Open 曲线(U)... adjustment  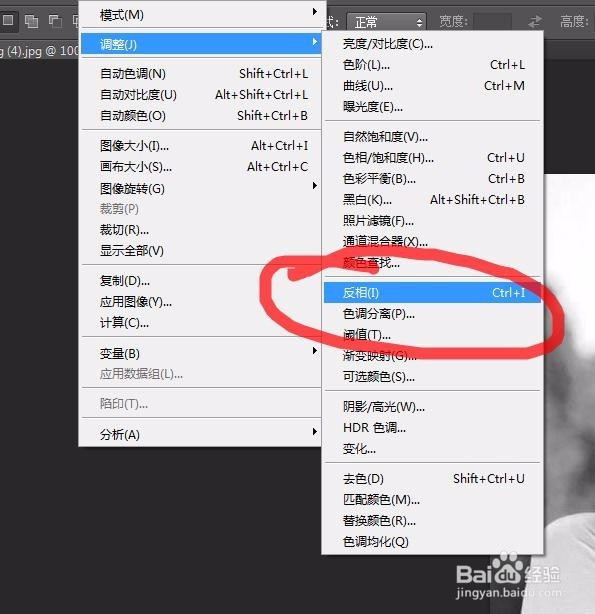pyautogui.click(x=432, y=86)
